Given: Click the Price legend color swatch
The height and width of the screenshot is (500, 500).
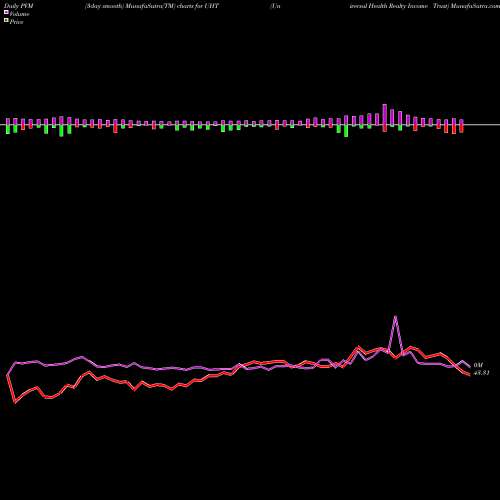Looking at the screenshot, I should coord(6,20).
